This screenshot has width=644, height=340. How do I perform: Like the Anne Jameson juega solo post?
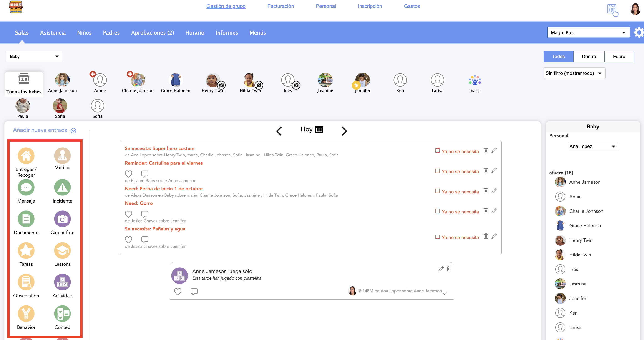coord(178,292)
